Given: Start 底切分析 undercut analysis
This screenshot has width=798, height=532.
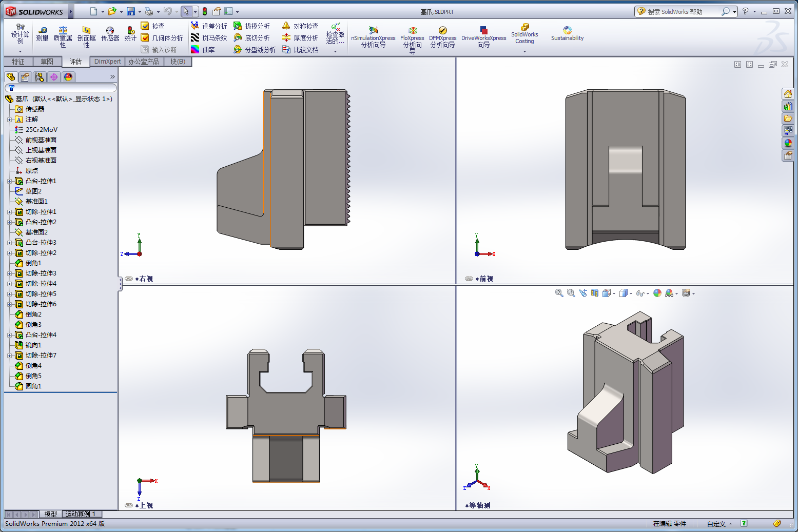Looking at the screenshot, I should pyautogui.click(x=251, y=37).
